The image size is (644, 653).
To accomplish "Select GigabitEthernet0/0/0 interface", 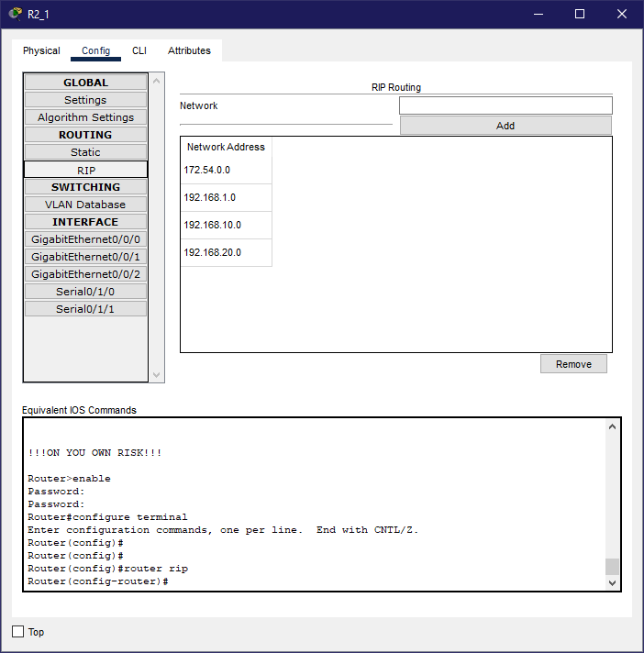I will click(x=85, y=239).
